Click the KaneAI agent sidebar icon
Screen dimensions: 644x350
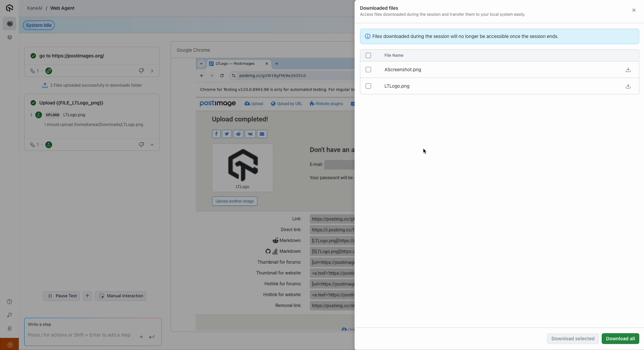9,24
